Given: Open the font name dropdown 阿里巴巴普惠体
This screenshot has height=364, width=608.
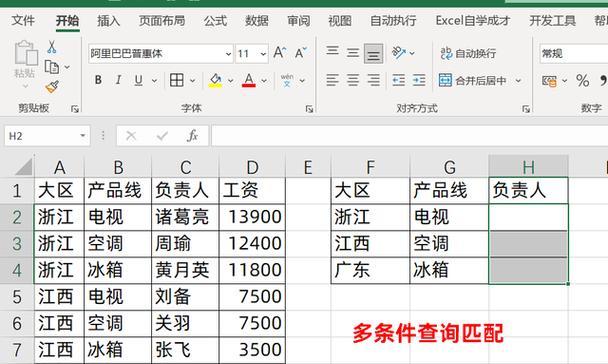Looking at the screenshot, I should [228, 53].
